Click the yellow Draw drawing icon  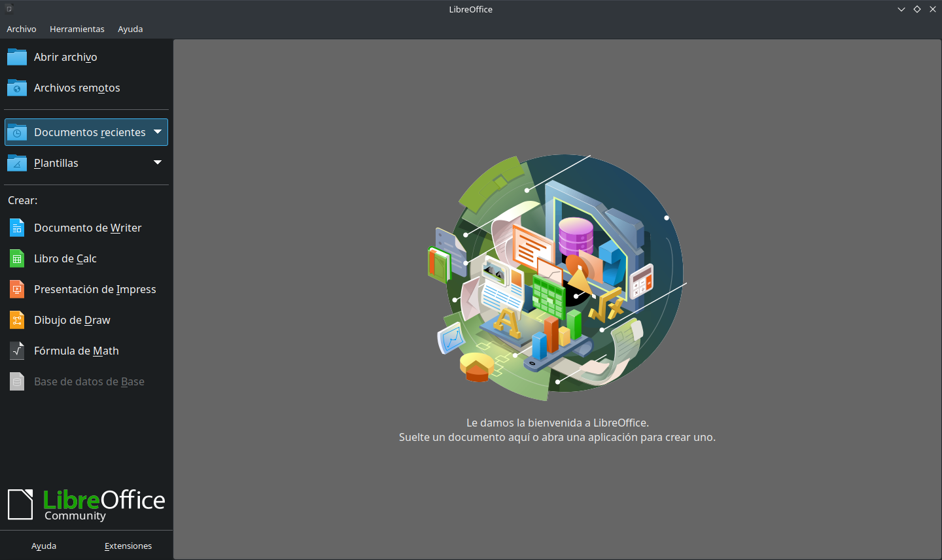[17, 320]
